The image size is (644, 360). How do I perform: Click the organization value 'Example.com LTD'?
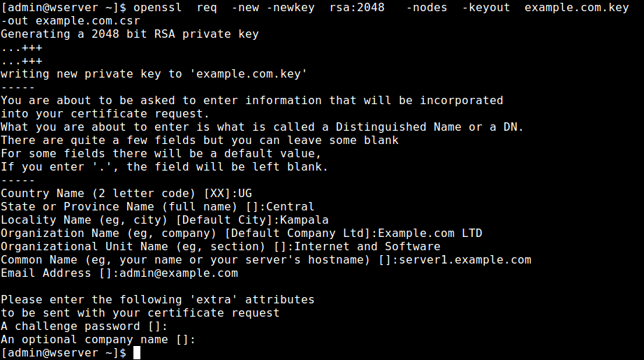click(x=430, y=233)
